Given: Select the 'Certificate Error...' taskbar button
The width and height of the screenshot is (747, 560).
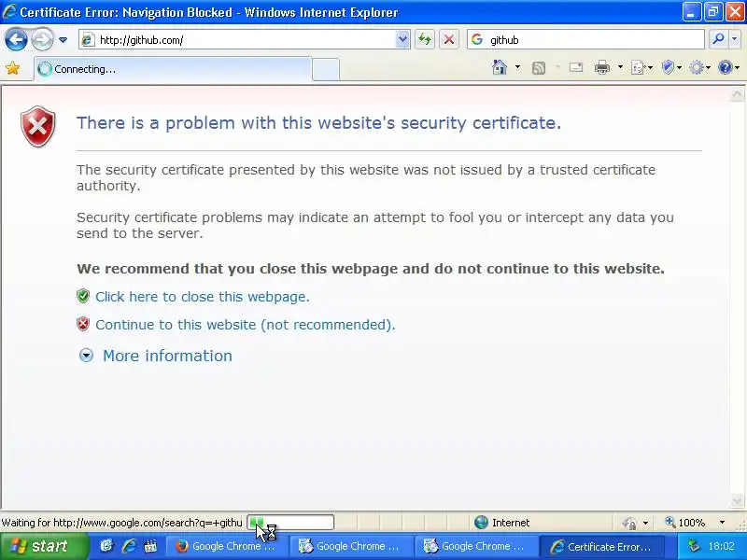Looking at the screenshot, I should [601, 546].
